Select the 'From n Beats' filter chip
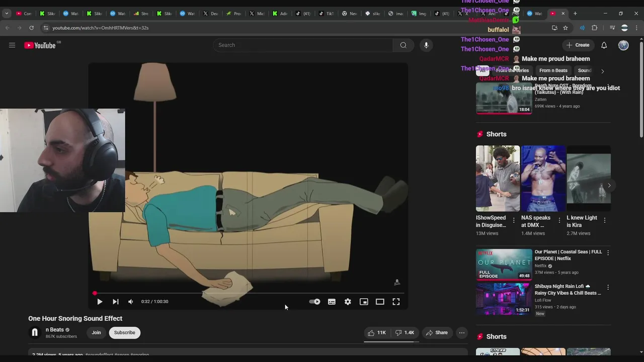 pos(553,70)
